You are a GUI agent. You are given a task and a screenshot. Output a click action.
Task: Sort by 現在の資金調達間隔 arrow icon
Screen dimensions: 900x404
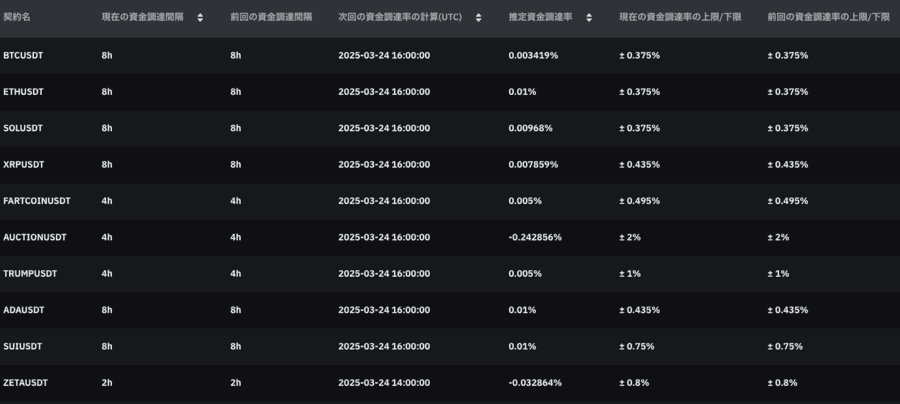tap(200, 17)
